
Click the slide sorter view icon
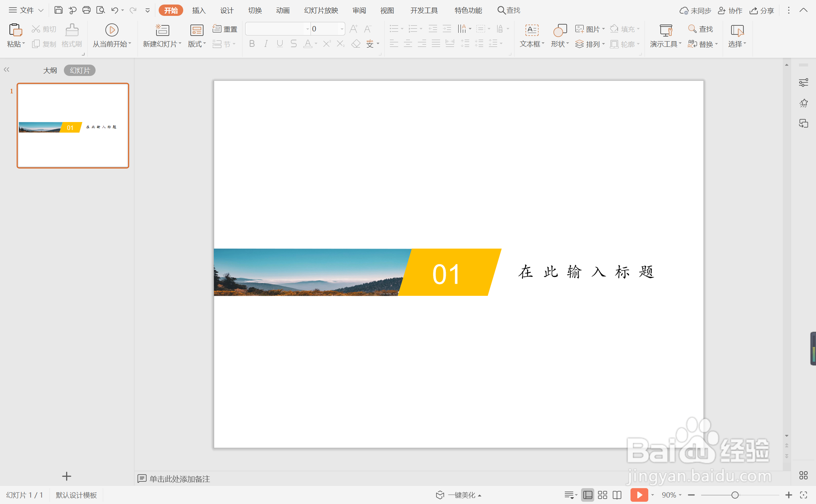(603, 495)
